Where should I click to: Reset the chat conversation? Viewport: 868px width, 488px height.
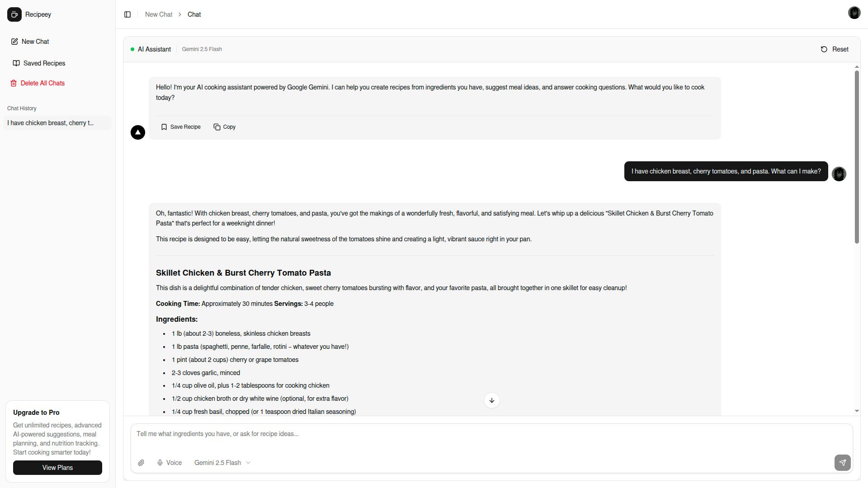(835, 49)
